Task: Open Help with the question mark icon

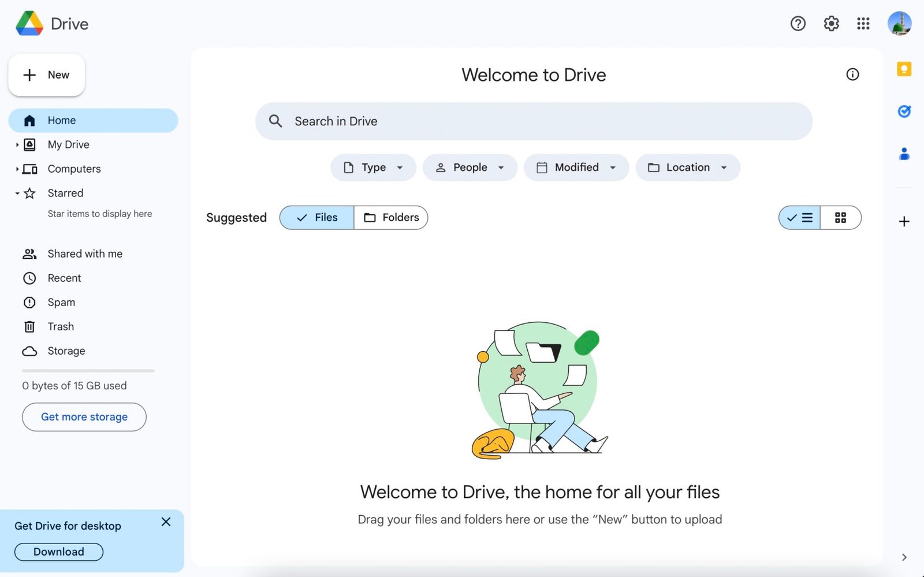Action: [x=798, y=23]
